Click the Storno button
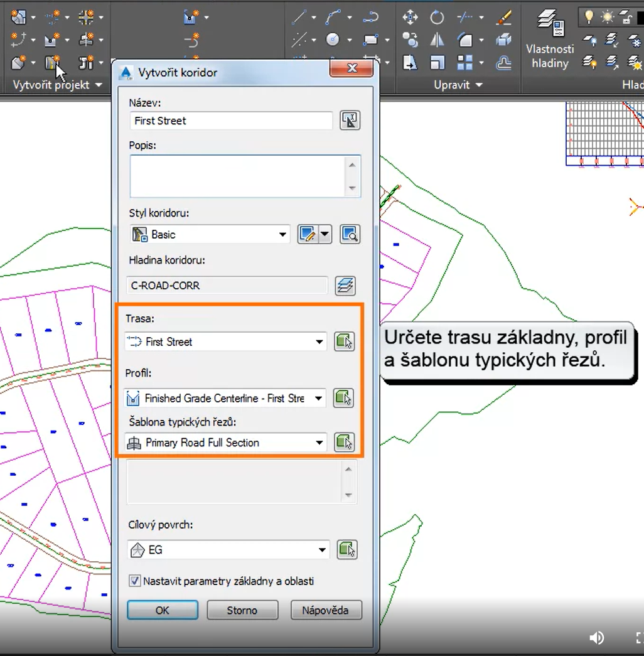This screenshot has height=656, width=644. [x=242, y=610]
